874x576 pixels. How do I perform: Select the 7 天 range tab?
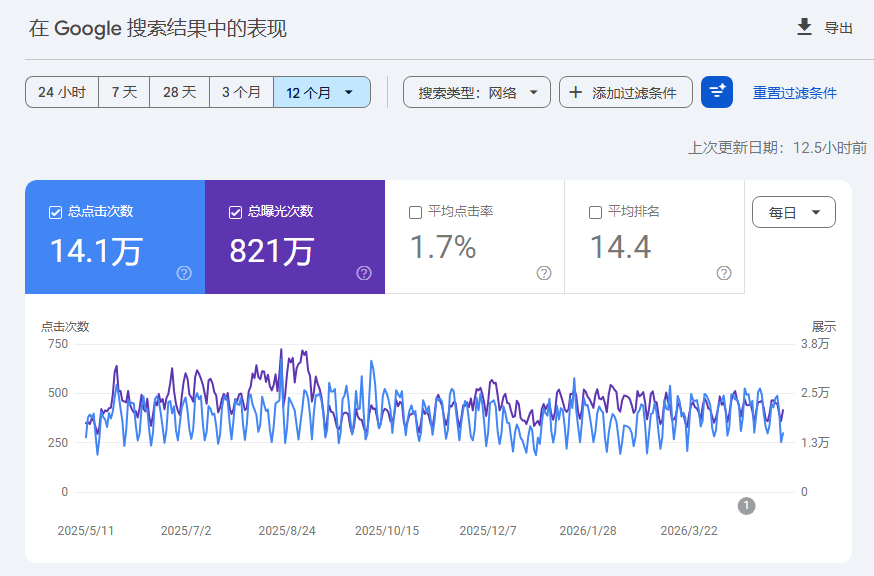coord(124,92)
